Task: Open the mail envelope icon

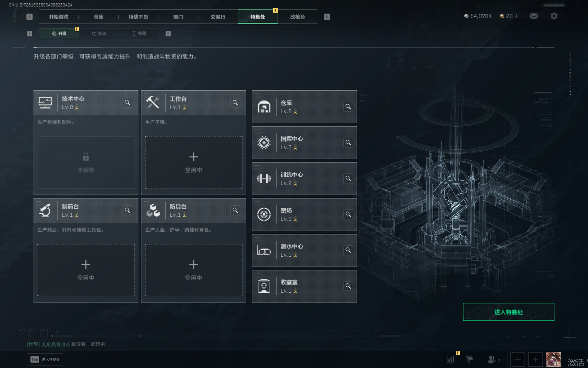Action: click(x=534, y=16)
